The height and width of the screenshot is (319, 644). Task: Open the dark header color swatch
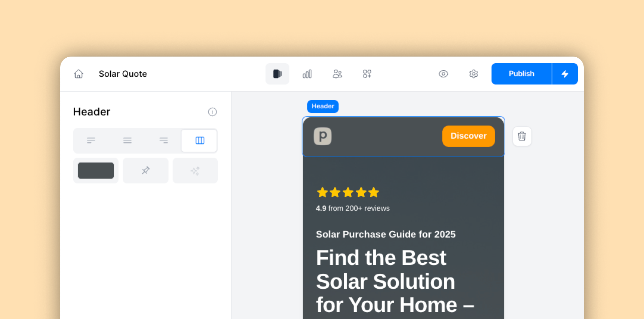click(96, 170)
